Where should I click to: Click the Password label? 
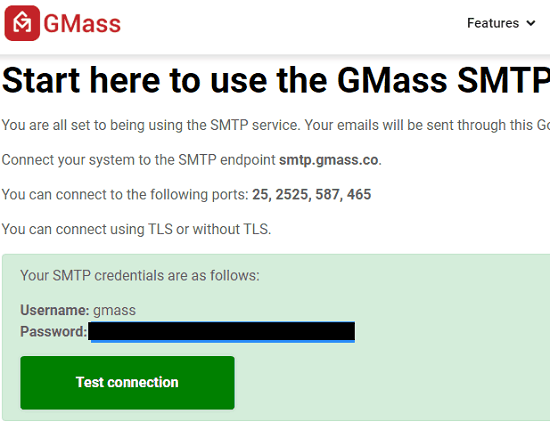click(53, 331)
